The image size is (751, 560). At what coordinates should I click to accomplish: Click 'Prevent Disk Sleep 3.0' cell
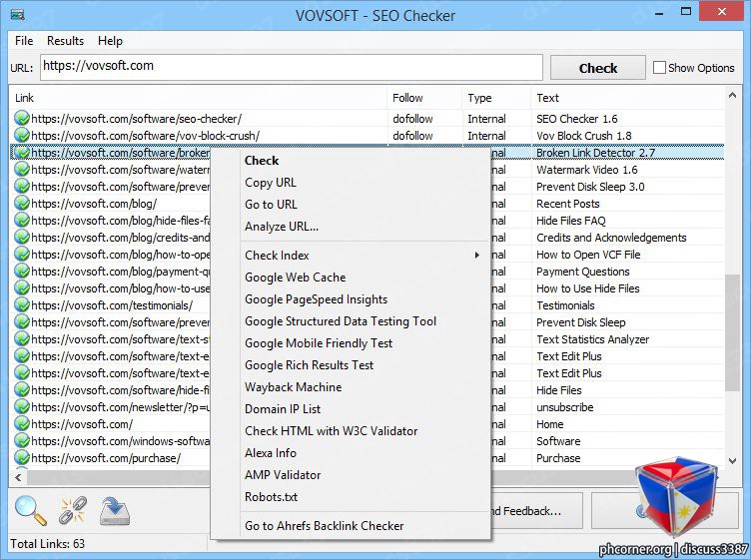(x=590, y=187)
